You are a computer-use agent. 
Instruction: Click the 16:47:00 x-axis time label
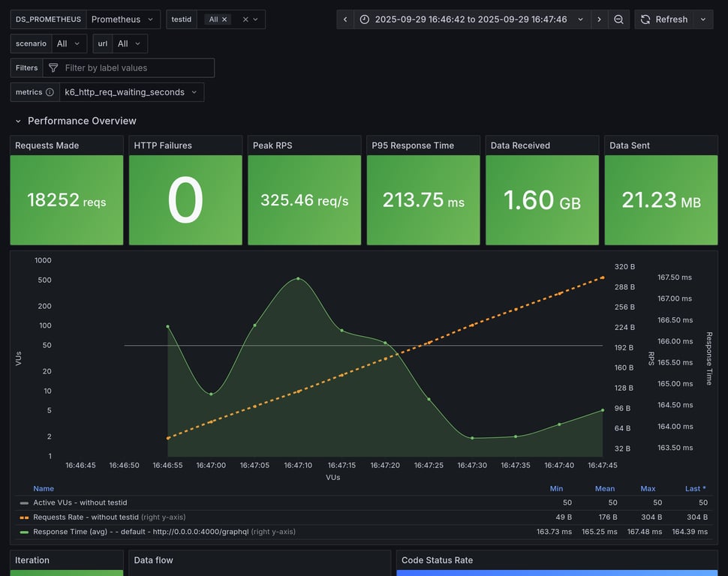click(x=211, y=465)
